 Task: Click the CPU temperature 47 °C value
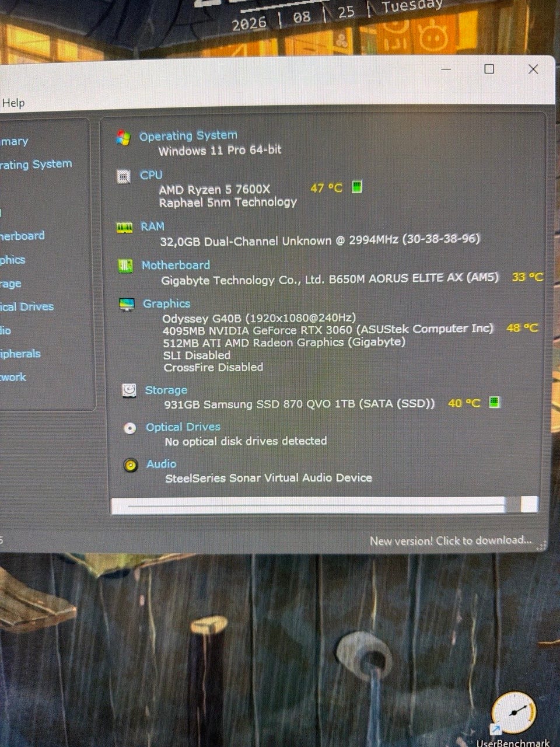point(326,188)
